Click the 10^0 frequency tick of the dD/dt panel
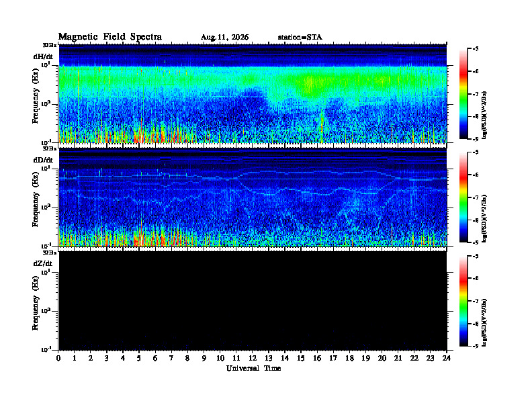Screen dimensions: 532x411 (x=46, y=207)
